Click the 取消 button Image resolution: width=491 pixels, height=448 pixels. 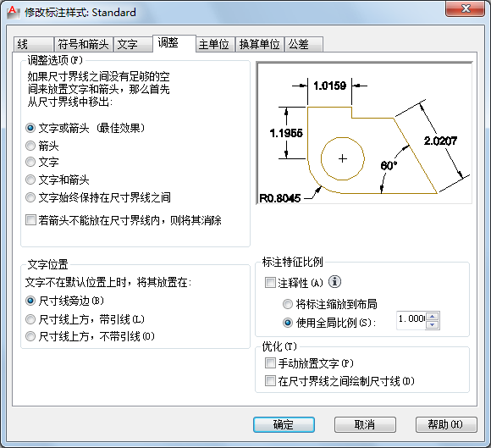click(365, 424)
